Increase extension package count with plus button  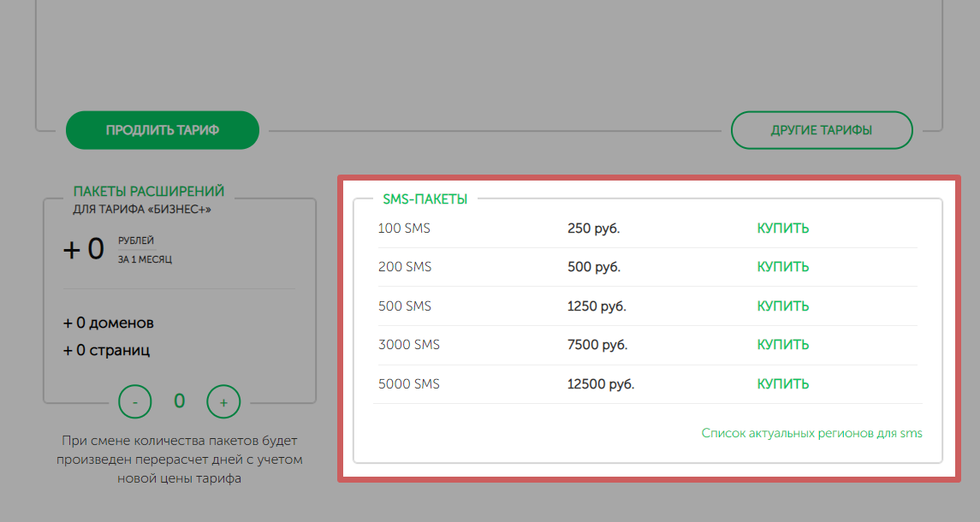point(223,401)
